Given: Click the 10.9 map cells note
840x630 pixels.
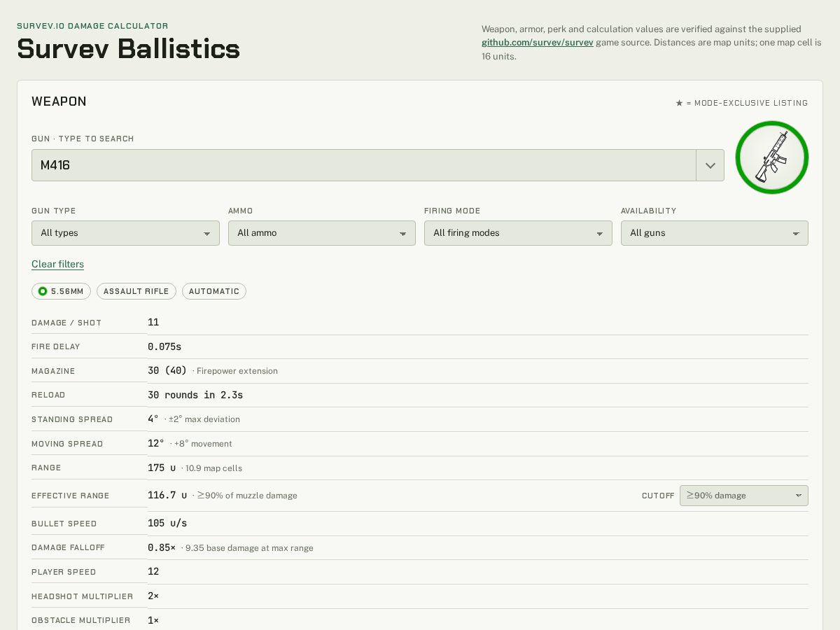Looking at the screenshot, I should (x=213, y=468).
